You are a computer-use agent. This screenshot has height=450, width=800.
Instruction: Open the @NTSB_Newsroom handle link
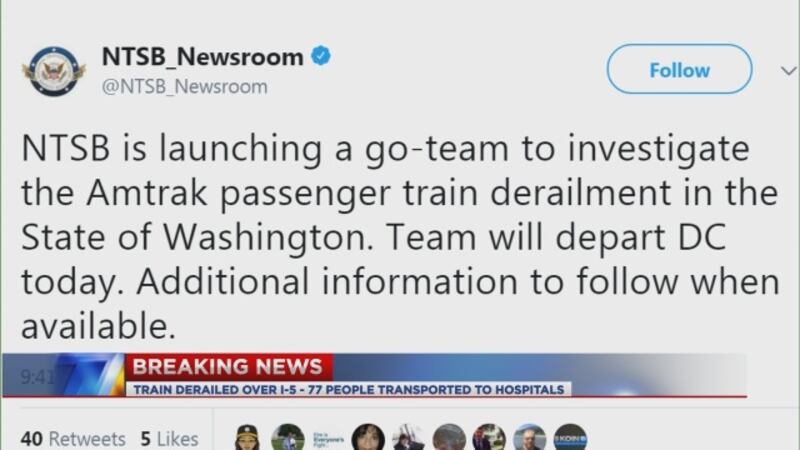click(x=185, y=87)
